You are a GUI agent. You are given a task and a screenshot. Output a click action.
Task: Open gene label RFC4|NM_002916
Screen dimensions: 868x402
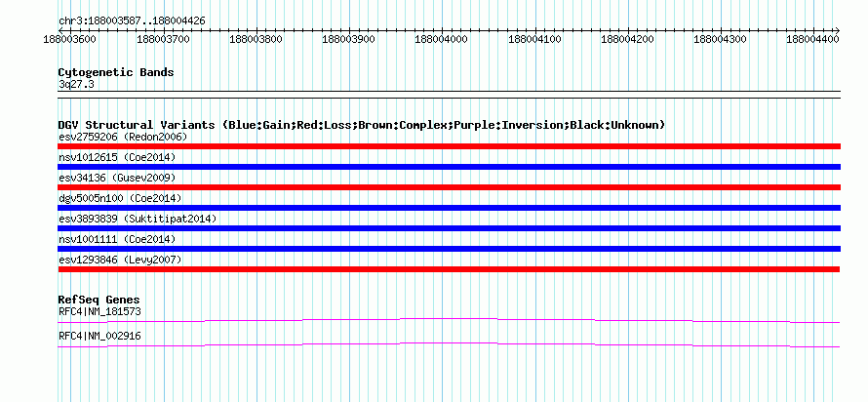[x=99, y=336]
